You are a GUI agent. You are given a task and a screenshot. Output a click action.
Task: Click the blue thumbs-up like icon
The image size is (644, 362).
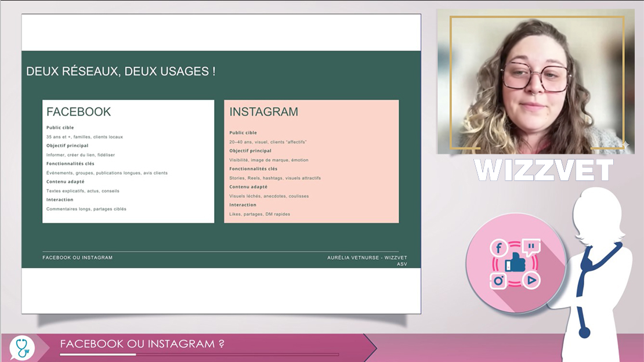point(515,264)
